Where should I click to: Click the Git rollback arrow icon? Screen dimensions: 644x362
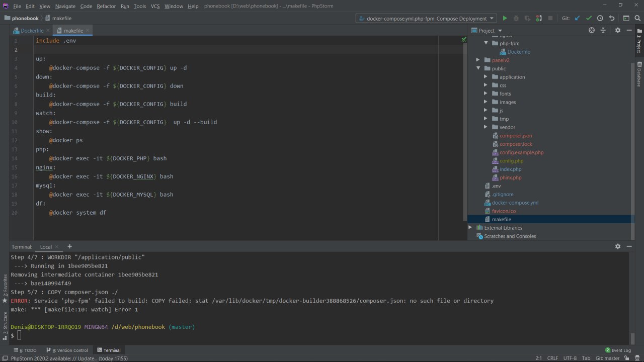pos(612,18)
